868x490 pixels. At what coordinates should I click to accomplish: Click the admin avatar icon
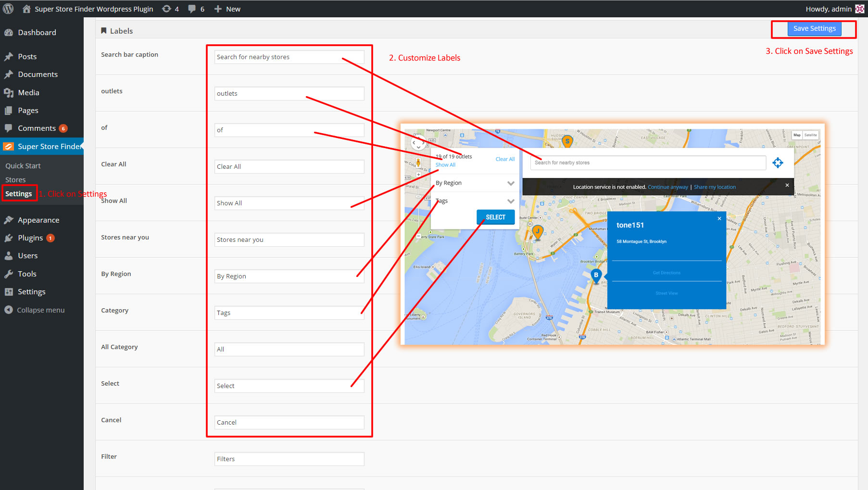point(860,9)
